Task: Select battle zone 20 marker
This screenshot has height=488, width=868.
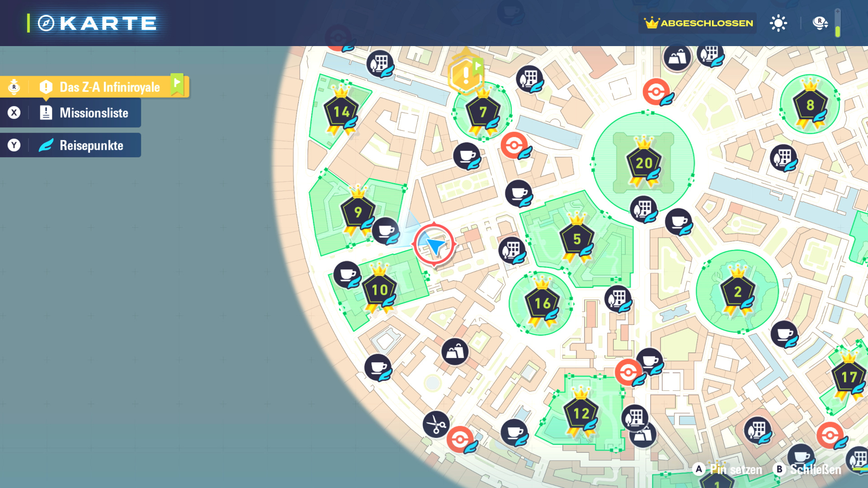Action: (643, 163)
